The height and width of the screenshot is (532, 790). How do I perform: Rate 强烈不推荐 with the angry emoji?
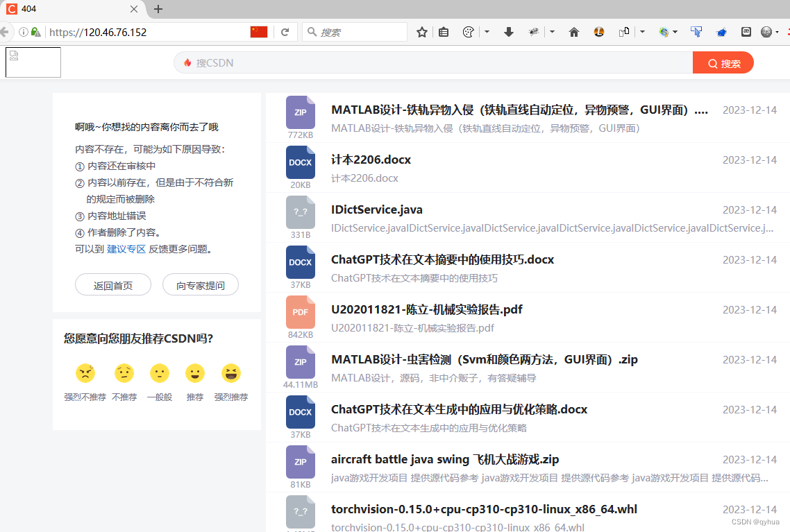click(x=85, y=373)
